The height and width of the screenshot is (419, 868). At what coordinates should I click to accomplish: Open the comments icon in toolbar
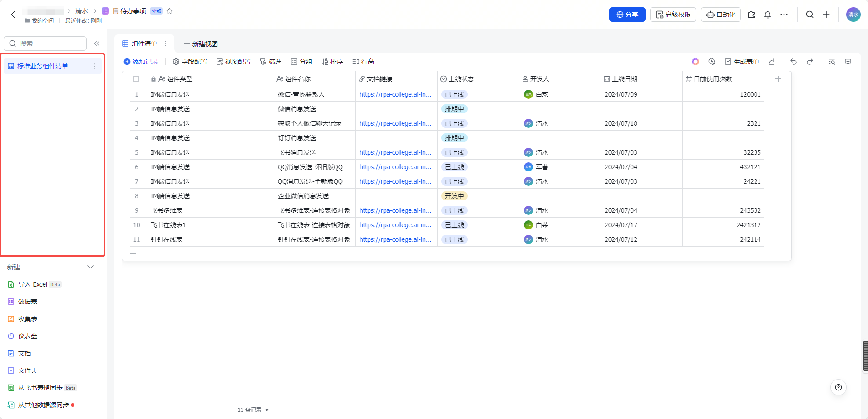pyautogui.click(x=848, y=62)
